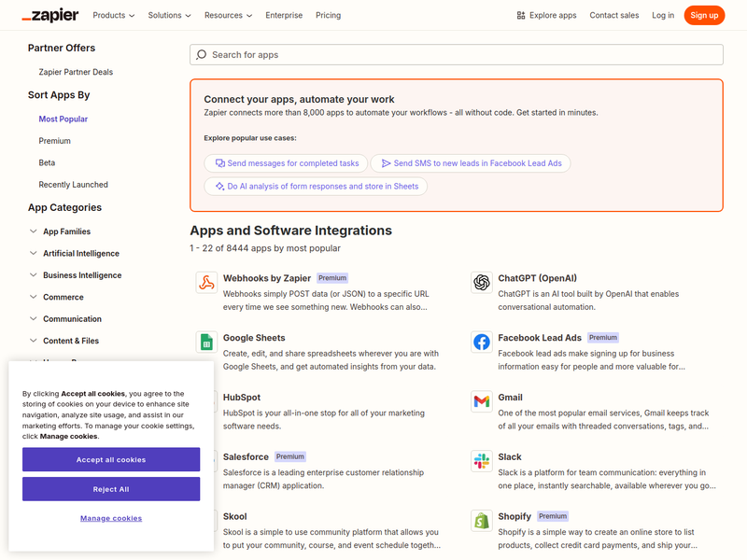Select Send SMS to new leads use case

pos(471,163)
